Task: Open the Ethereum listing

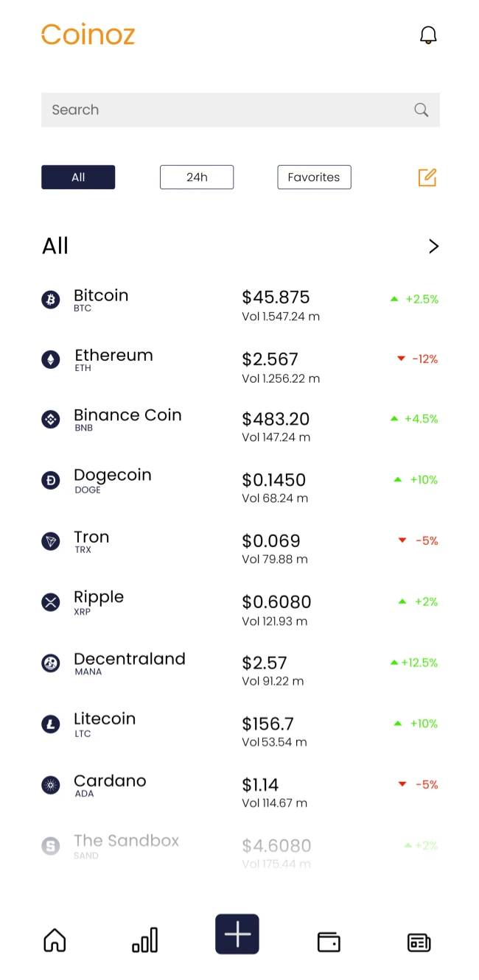Action: click(114, 359)
